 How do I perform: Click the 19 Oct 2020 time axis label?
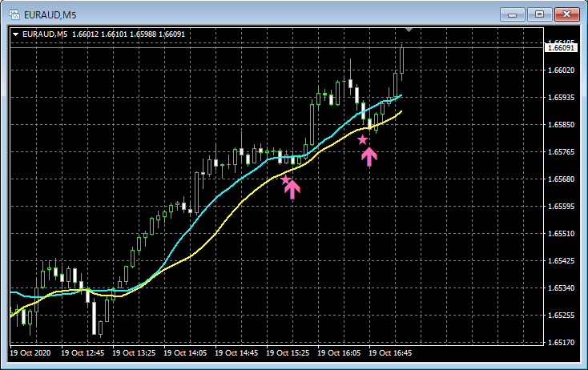point(30,353)
